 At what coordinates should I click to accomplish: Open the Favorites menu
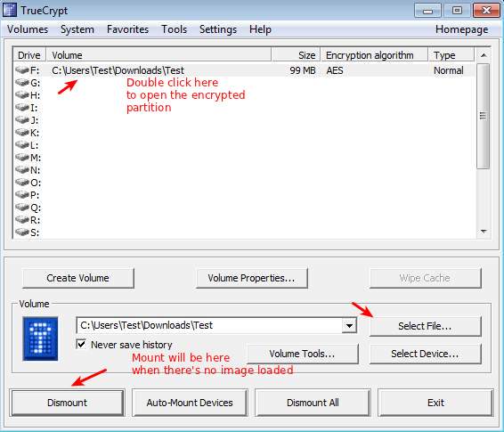[x=127, y=29]
